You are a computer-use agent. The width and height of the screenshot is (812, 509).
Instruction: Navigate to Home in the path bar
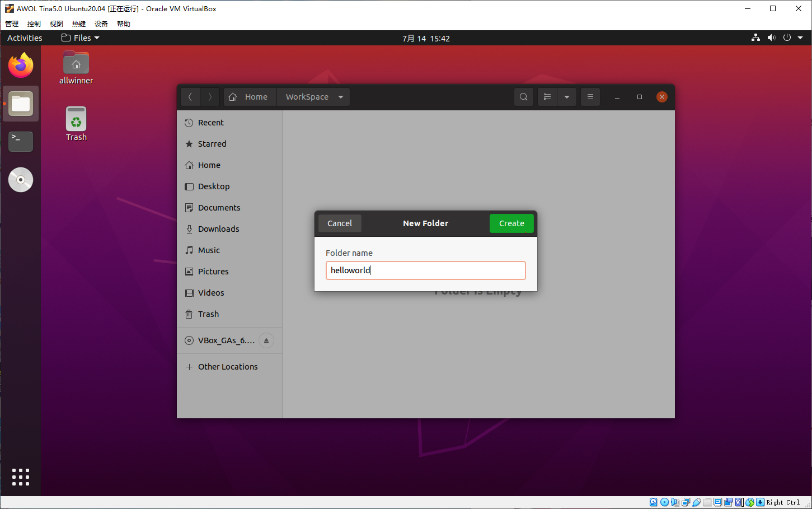tap(250, 97)
